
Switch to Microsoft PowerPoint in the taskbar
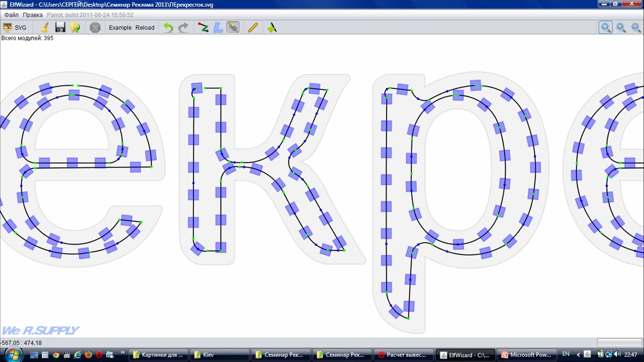coord(526,354)
